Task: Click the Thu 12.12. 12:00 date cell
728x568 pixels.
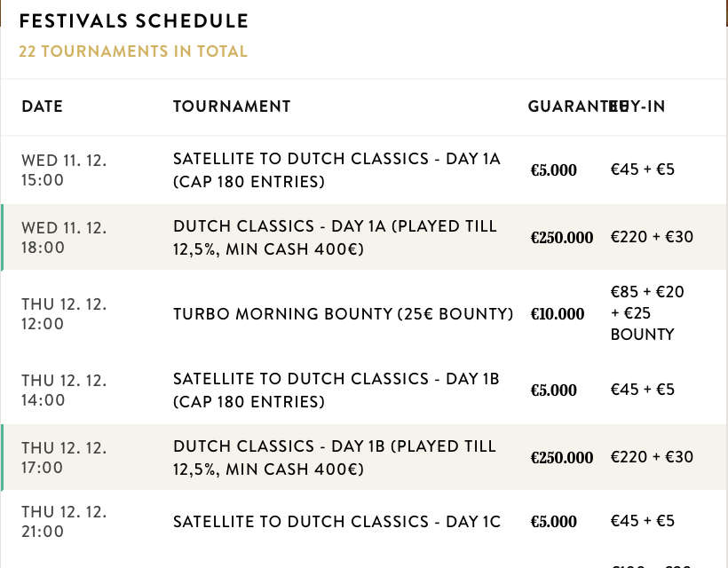Action: tap(64, 313)
